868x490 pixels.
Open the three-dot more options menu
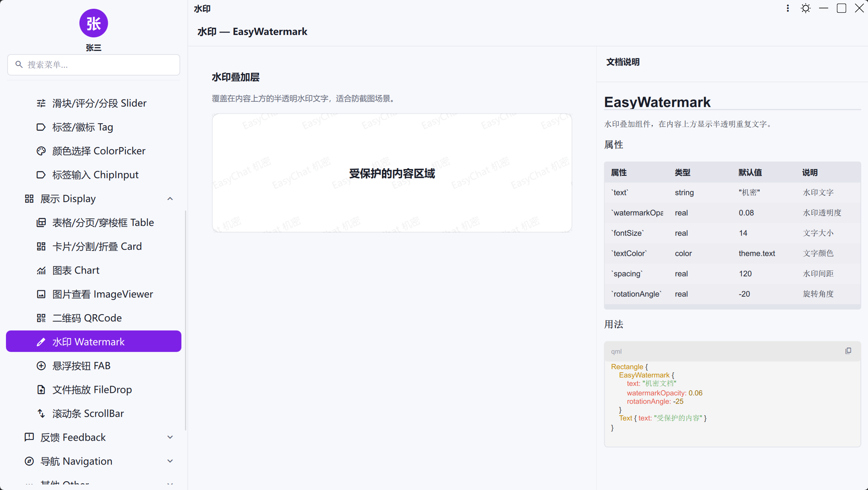(x=788, y=8)
